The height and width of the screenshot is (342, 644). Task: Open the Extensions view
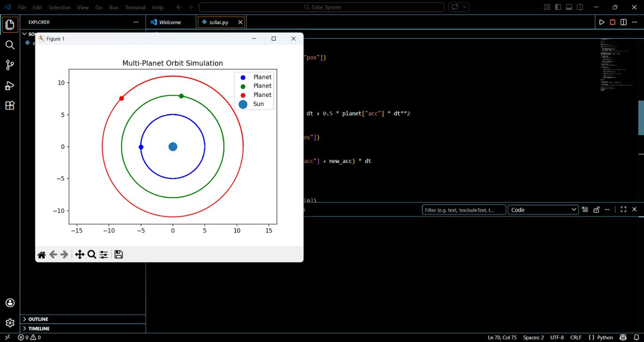coord(10,106)
